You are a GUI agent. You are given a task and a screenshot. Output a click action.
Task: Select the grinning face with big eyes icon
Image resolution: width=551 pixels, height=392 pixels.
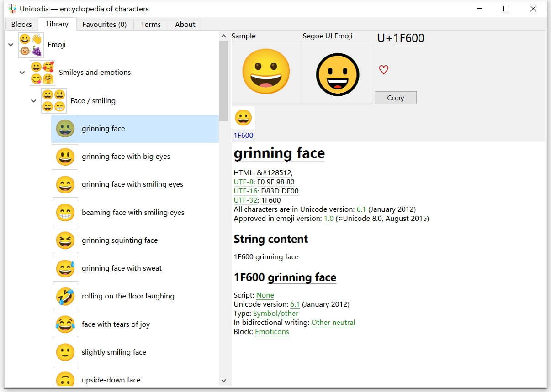click(x=65, y=157)
